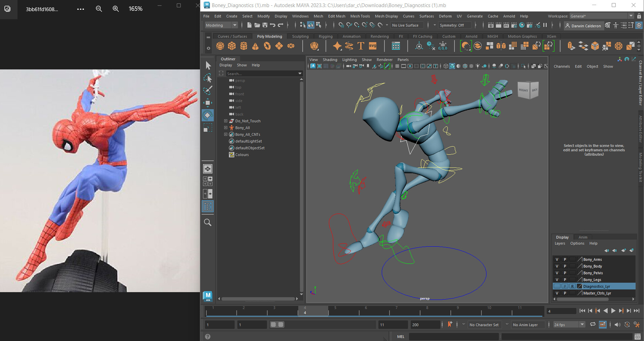Click the No Character Set button
The image size is (644, 341).
click(484, 324)
